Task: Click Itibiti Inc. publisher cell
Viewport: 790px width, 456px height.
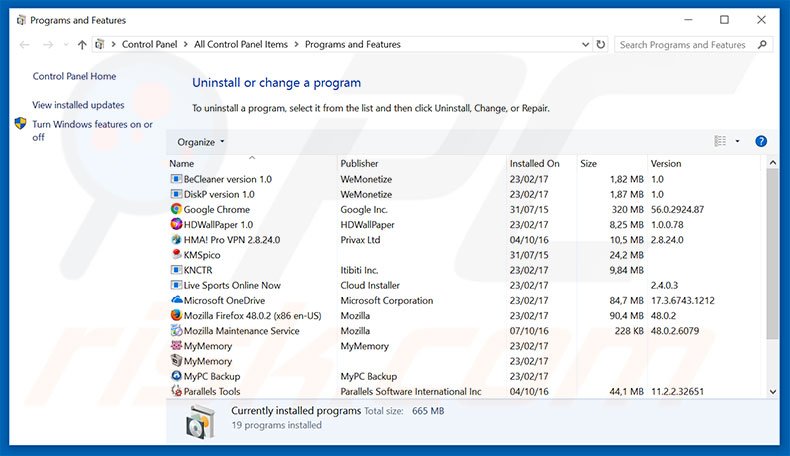Action: pyautogui.click(x=359, y=270)
